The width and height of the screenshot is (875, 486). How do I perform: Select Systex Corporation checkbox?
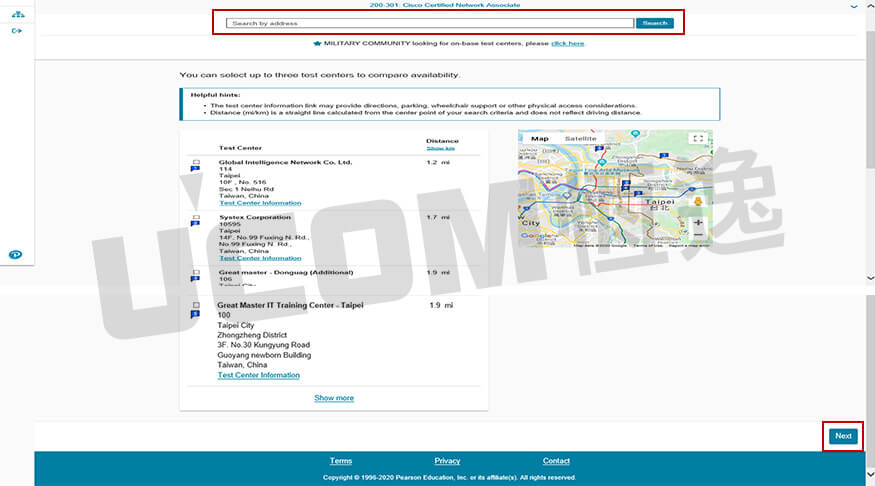coord(196,217)
